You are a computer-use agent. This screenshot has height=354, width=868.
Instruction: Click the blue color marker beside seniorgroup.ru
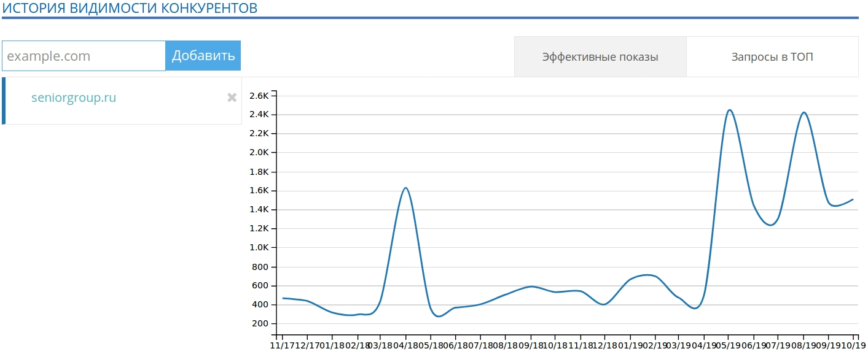click(4, 101)
